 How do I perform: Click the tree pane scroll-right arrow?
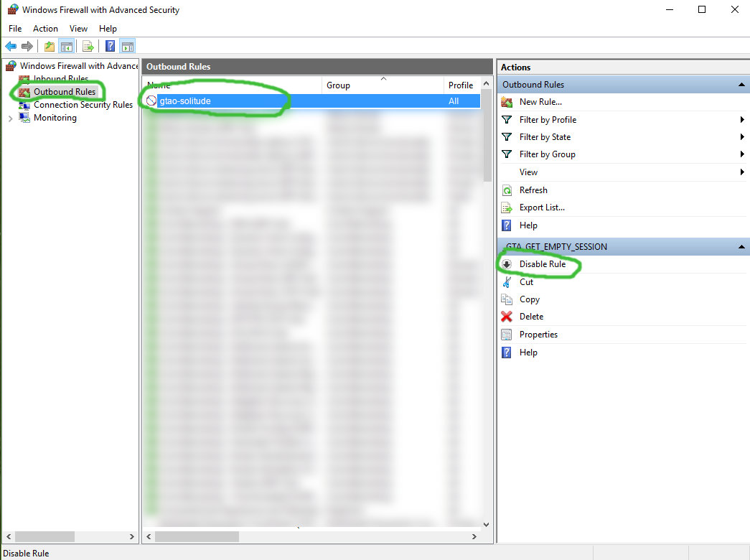coord(132,536)
